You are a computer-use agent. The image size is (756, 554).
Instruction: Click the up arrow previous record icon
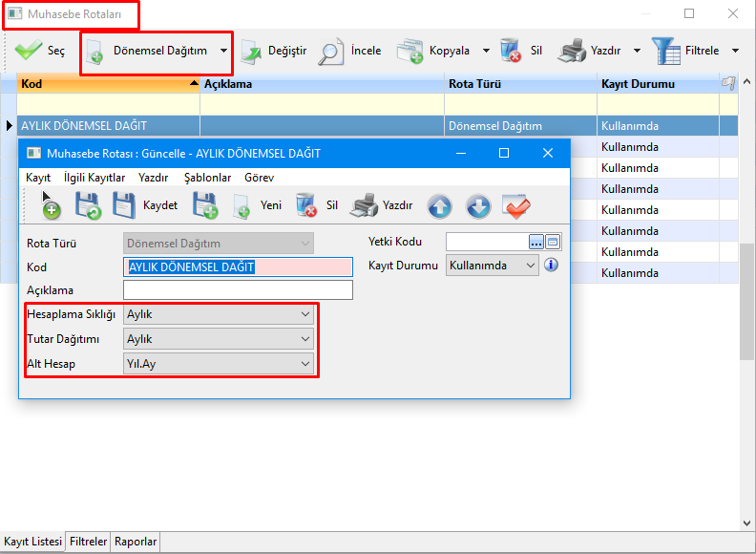coord(439,205)
